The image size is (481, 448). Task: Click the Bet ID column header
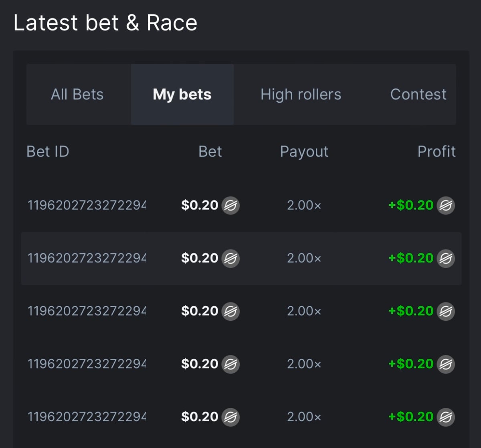(x=48, y=152)
